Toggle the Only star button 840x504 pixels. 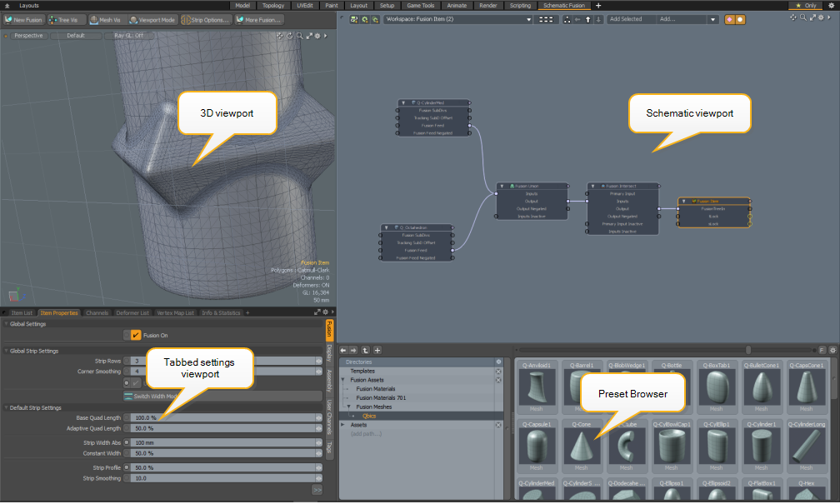(805, 5)
